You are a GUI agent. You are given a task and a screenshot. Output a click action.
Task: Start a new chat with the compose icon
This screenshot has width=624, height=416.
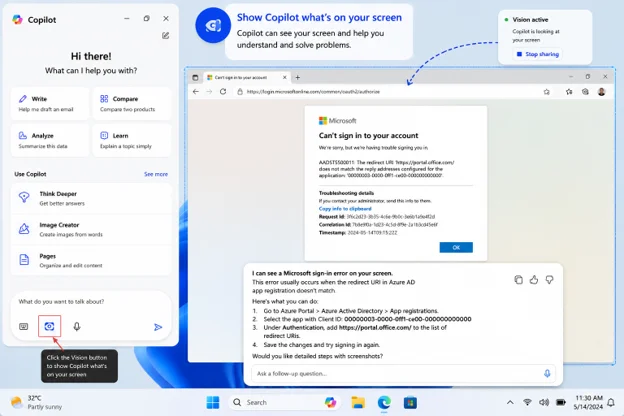[166, 35]
